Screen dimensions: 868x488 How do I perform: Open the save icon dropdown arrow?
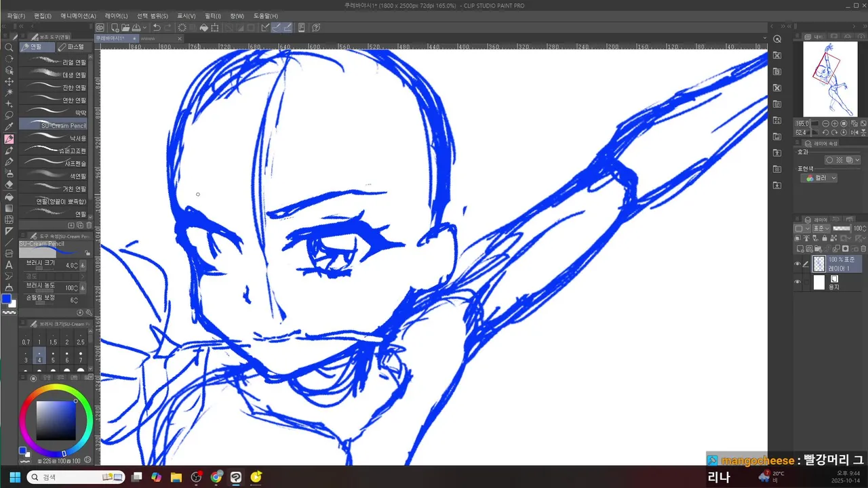pos(144,28)
